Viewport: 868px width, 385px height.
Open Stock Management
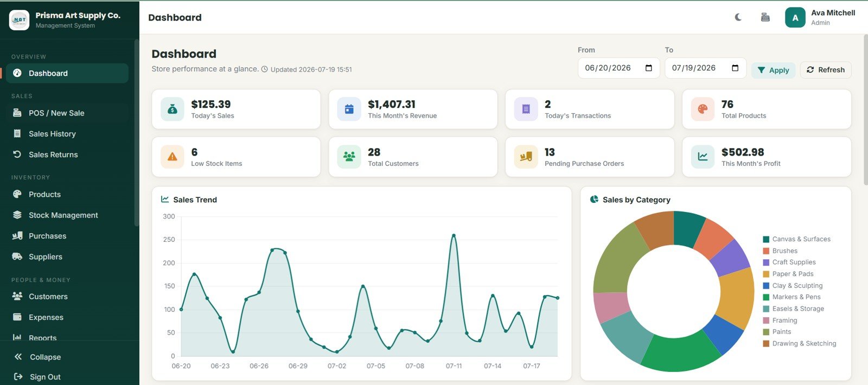coord(67,215)
